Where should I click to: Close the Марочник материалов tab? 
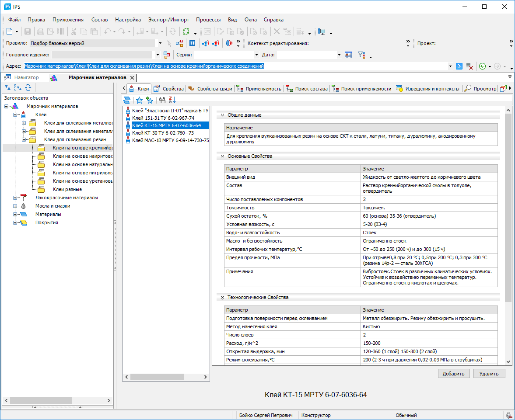pos(132,78)
